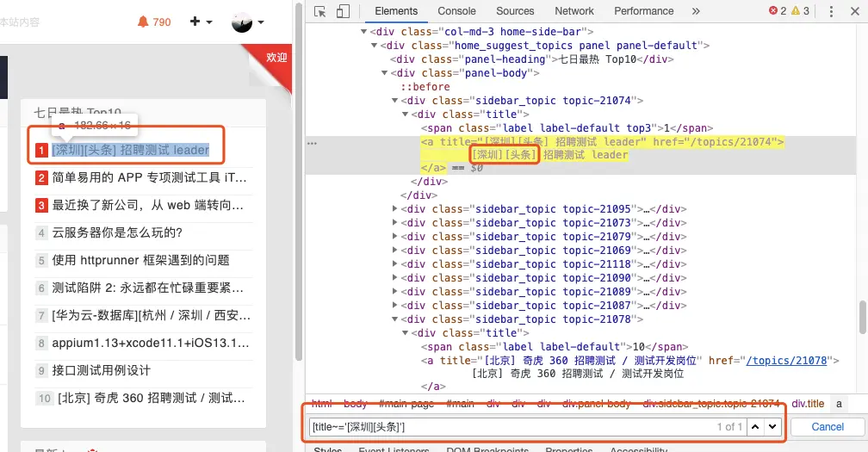
Task: Switch to the Console tab
Action: coord(456,11)
